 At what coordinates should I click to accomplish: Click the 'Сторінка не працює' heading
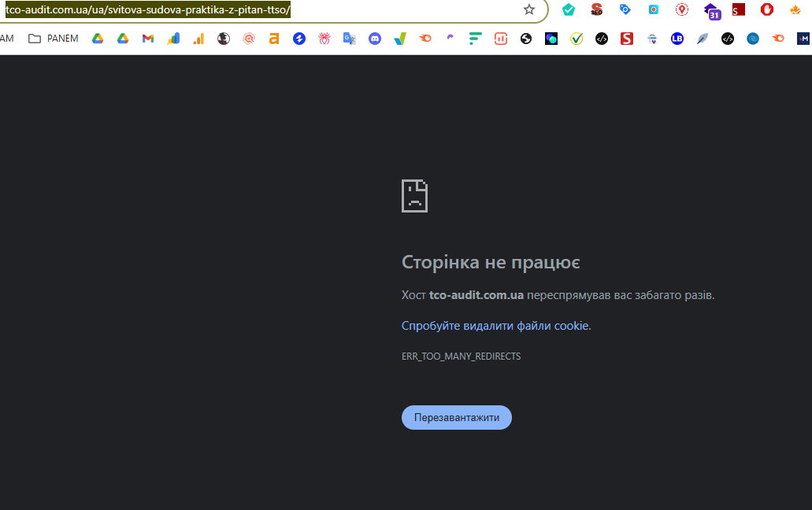tap(491, 262)
